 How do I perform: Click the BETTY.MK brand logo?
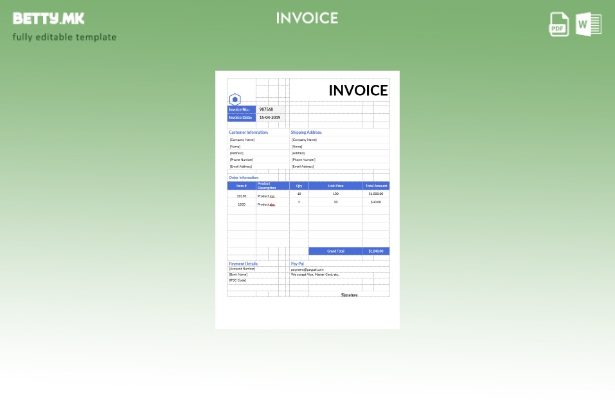[49, 18]
